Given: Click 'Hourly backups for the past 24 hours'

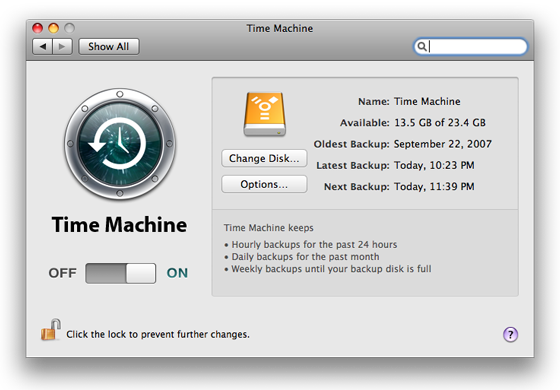Looking at the screenshot, I should pos(314,245).
